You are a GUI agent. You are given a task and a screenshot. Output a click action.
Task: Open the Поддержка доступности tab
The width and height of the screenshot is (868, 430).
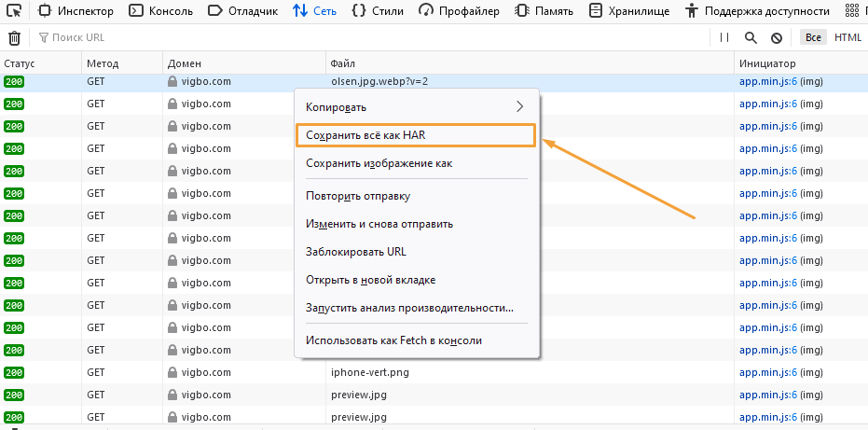coord(757,10)
